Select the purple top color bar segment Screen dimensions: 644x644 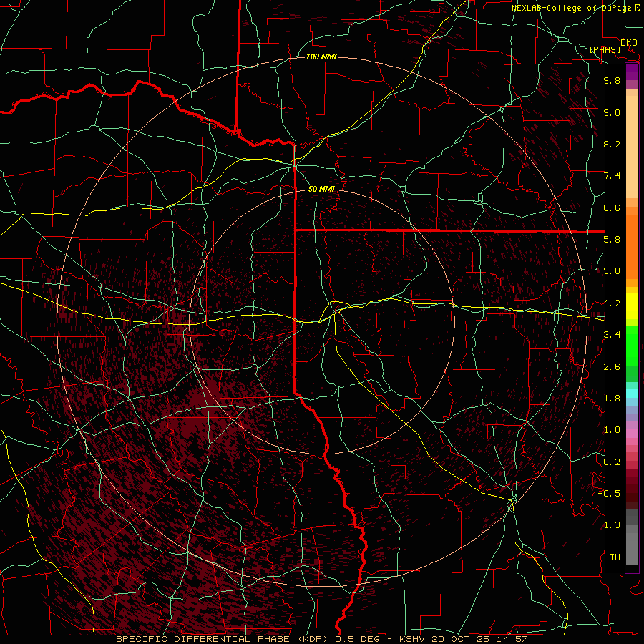(x=632, y=72)
